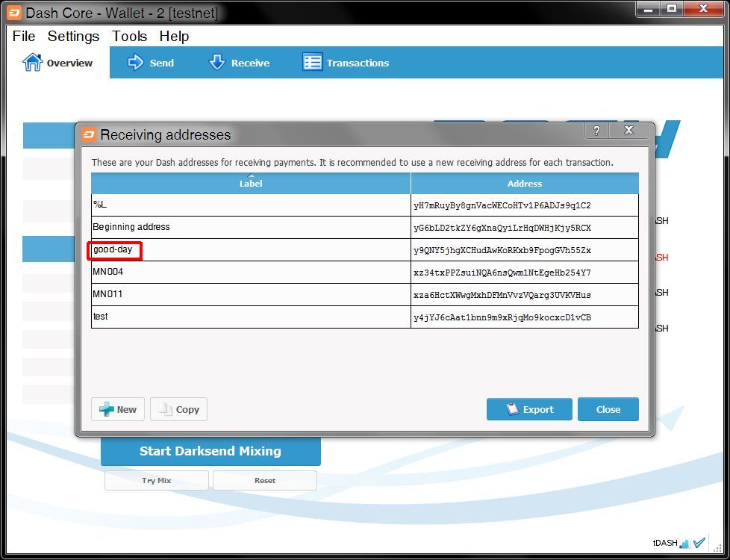Open the Tools menu
This screenshot has height=560, width=730.
[x=129, y=36]
